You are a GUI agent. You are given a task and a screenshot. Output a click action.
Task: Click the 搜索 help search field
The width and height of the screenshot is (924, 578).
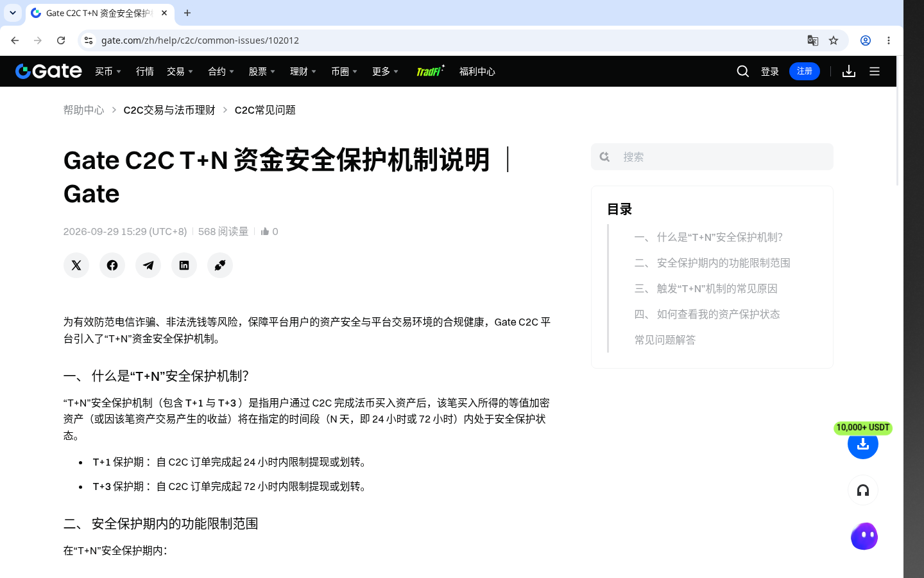click(x=712, y=157)
